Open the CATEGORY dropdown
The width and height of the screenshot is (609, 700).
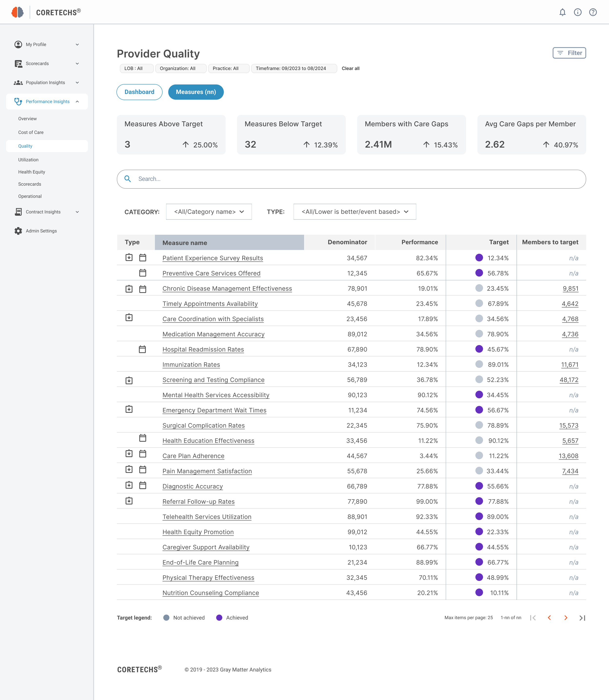[209, 212]
